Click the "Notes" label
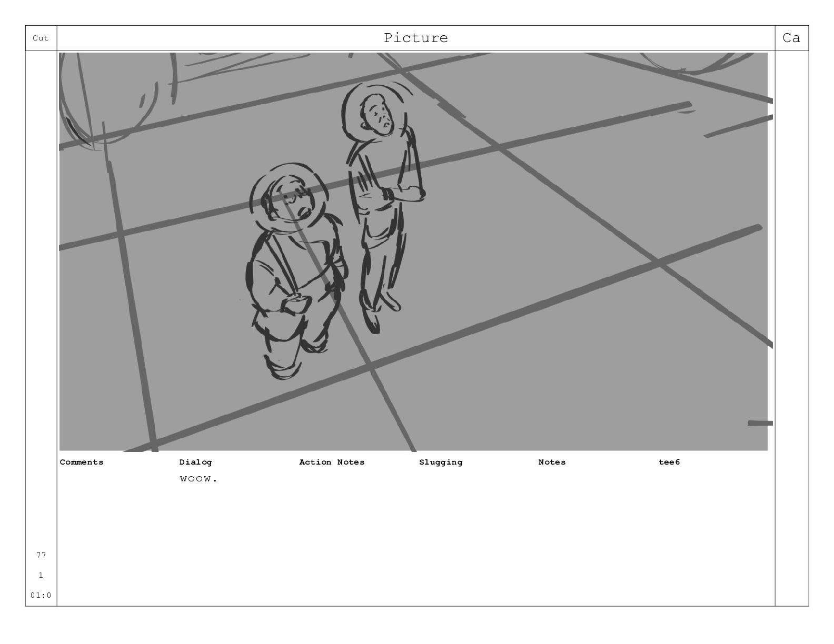Viewport: 834px width, 644px height. pos(552,462)
